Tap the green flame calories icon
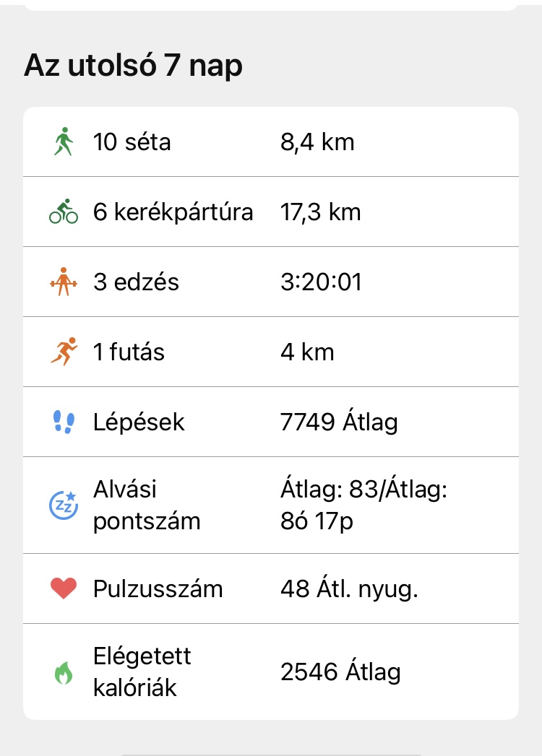 coord(64,673)
